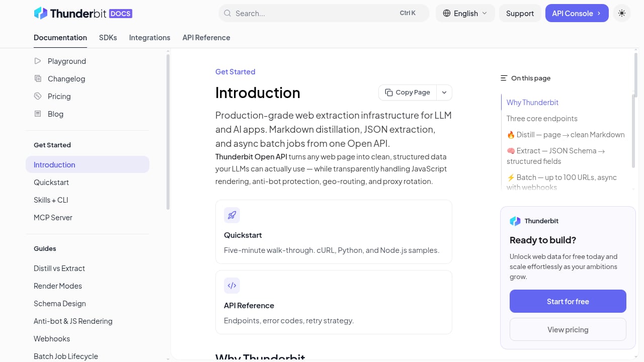The width and height of the screenshot is (644, 362).
Task: Open MCP Server sidebar item
Action: click(88, 217)
